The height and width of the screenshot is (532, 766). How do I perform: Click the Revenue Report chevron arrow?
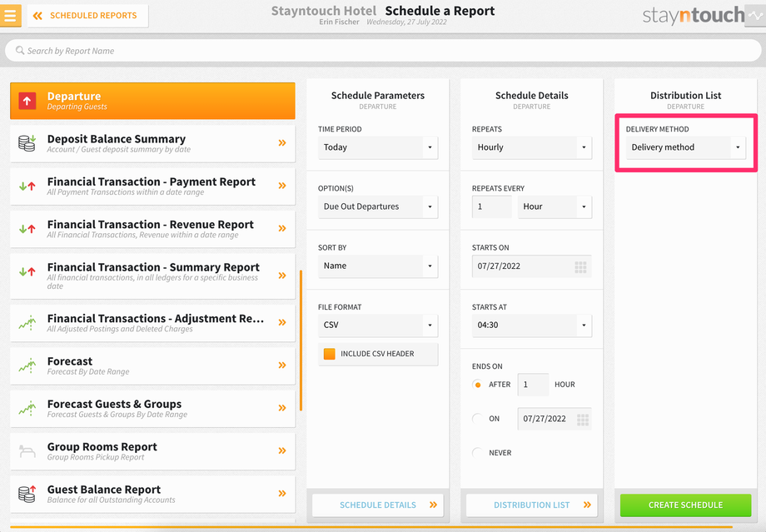[282, 228]
